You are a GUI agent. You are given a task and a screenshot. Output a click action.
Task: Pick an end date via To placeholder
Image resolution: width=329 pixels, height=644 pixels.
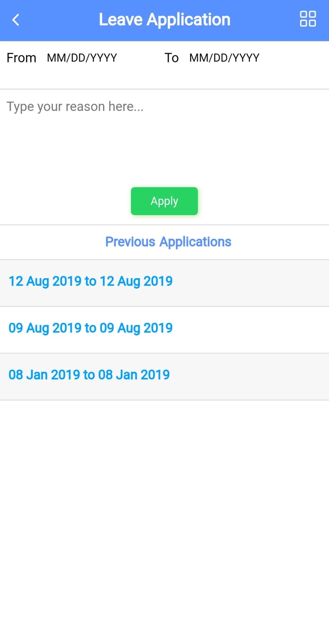tap(224, 58)
